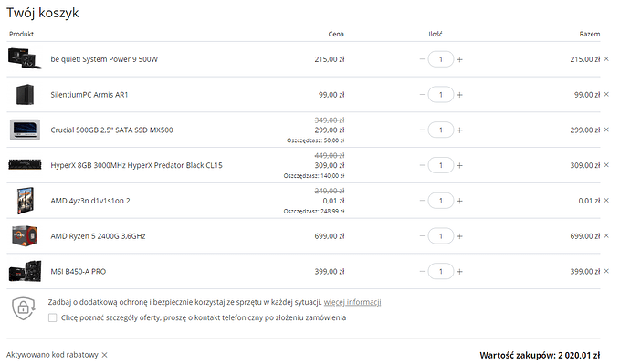Open the 'więcej informacji' link

(352, 302)
